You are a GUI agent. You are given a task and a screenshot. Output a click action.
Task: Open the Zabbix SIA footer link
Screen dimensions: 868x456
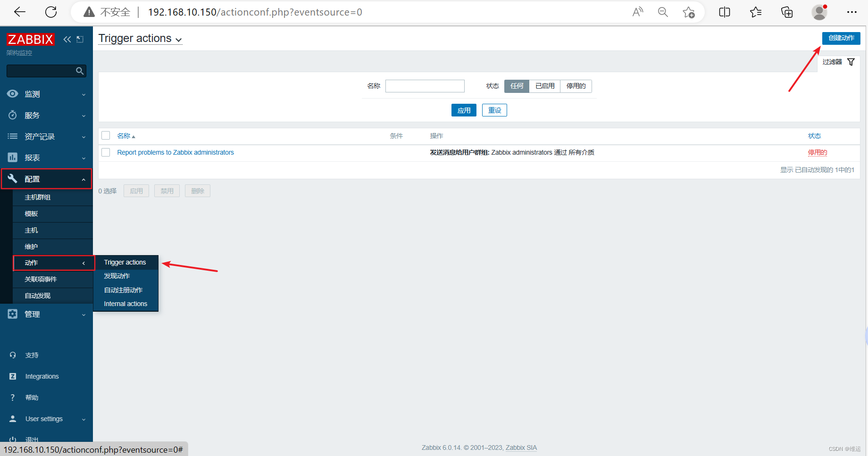coord(521,448)
